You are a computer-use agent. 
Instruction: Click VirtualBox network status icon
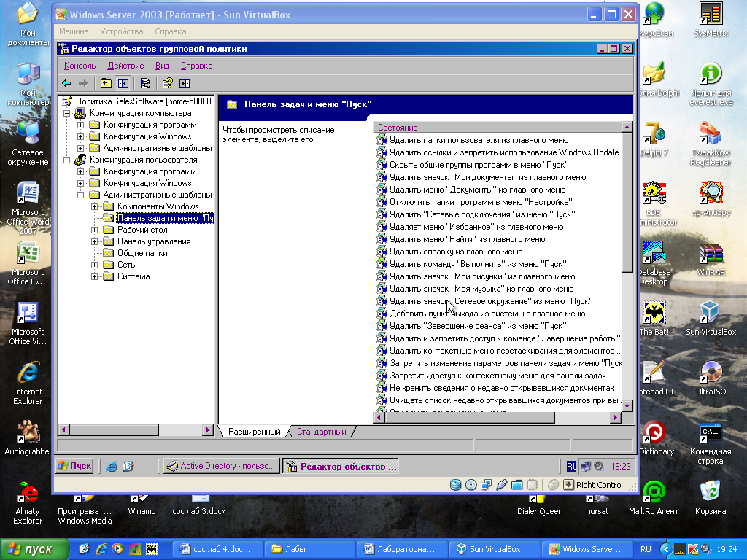pos(487,485)
